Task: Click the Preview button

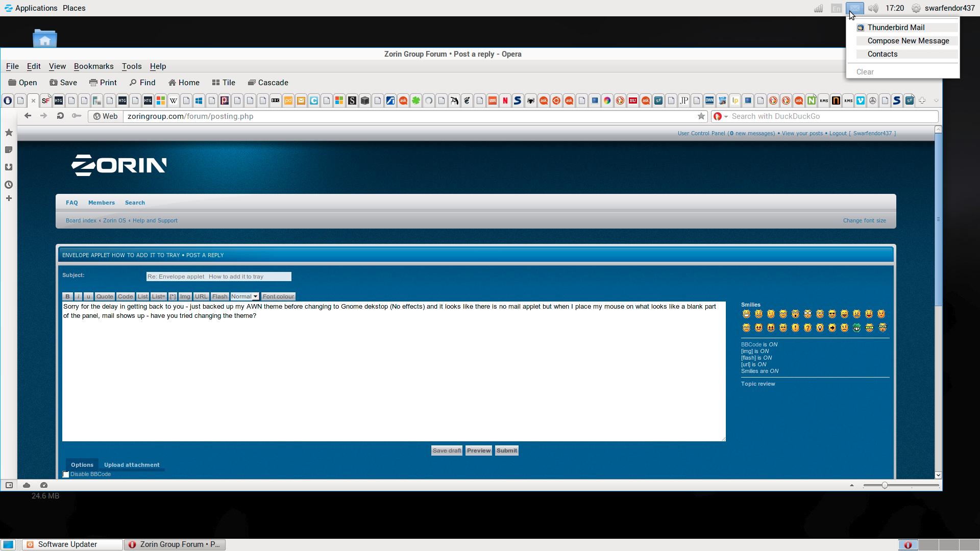Action: [479, 450]
